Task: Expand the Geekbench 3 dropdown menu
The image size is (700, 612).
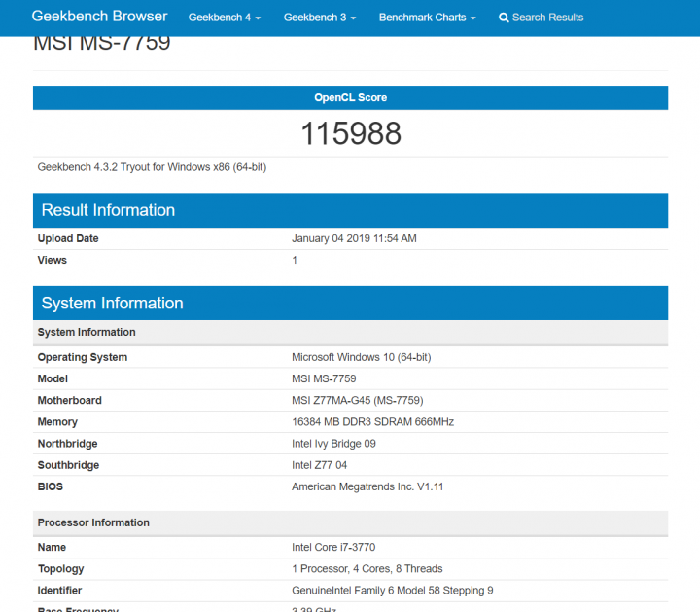Action: point(320,18)
